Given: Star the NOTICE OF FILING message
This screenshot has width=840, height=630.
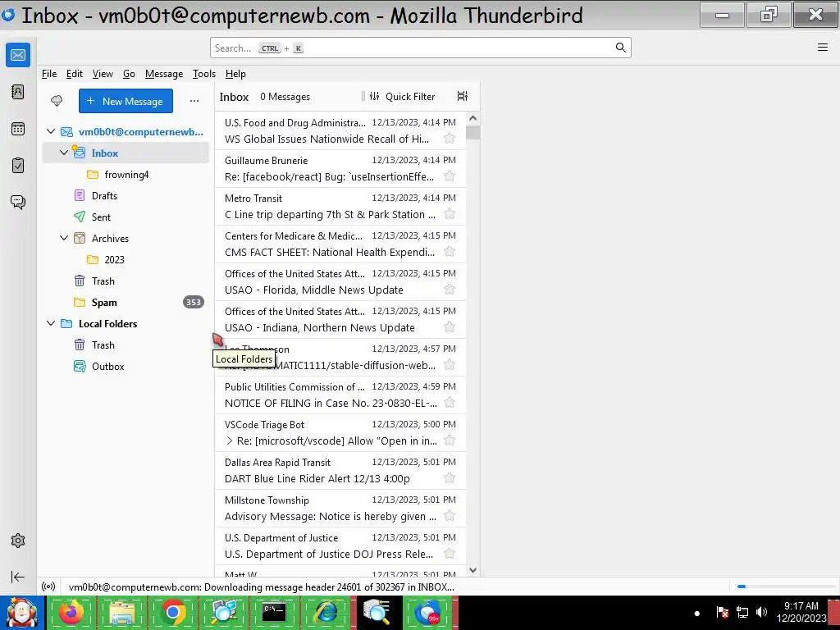Looking at the screenshot, I should coord(450,403).
